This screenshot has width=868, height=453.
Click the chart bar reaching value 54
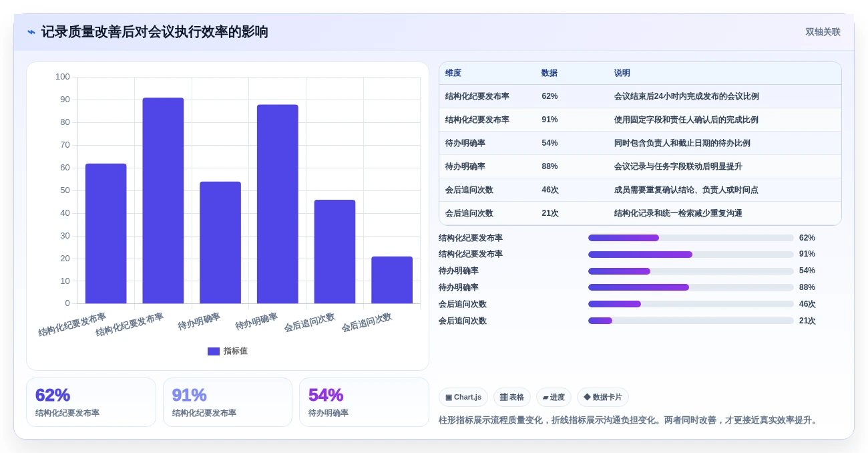[x=220, y=243]
